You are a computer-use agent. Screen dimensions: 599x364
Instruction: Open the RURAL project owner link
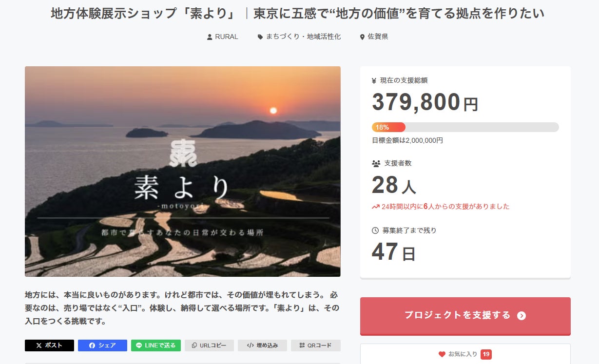click(x=227, y=37)
